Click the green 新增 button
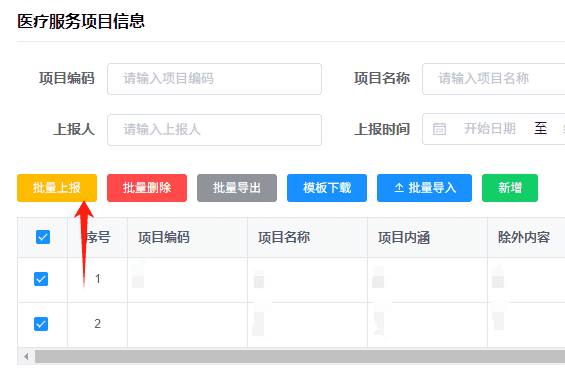Screen dimensions: 565x369 (x=510, y=188)
